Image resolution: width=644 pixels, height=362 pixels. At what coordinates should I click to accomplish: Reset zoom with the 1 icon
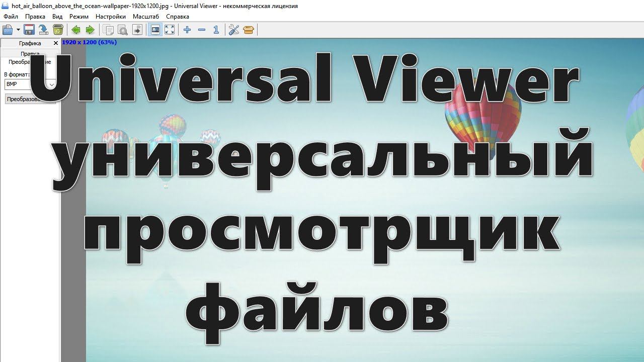click(216, 30)
